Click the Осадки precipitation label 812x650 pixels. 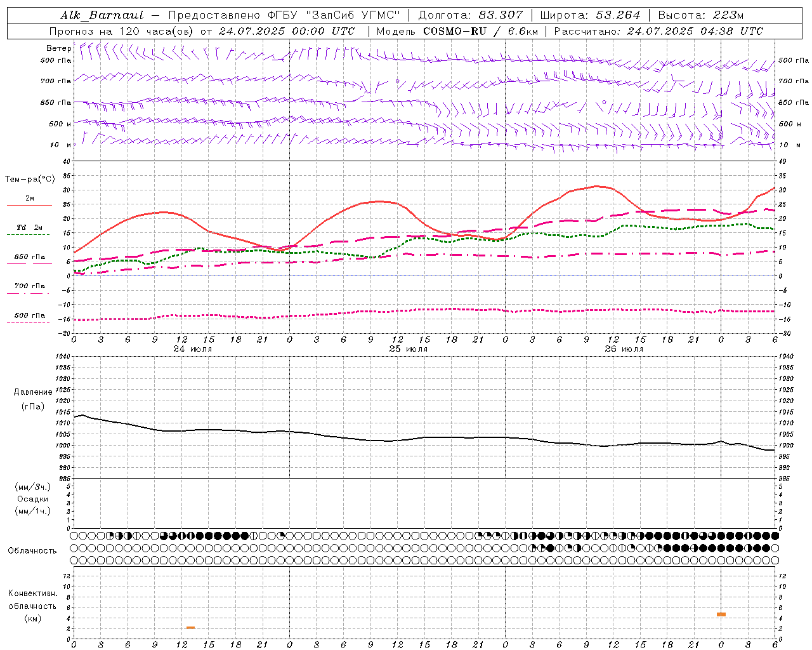(33, 500)
